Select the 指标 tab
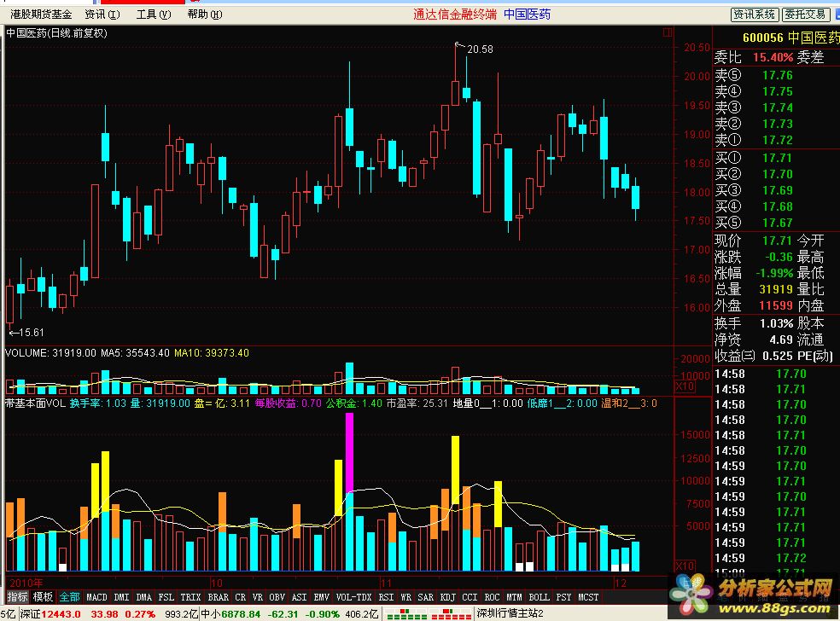The height and width of the screenshot is (621, 840). [17, 597]
